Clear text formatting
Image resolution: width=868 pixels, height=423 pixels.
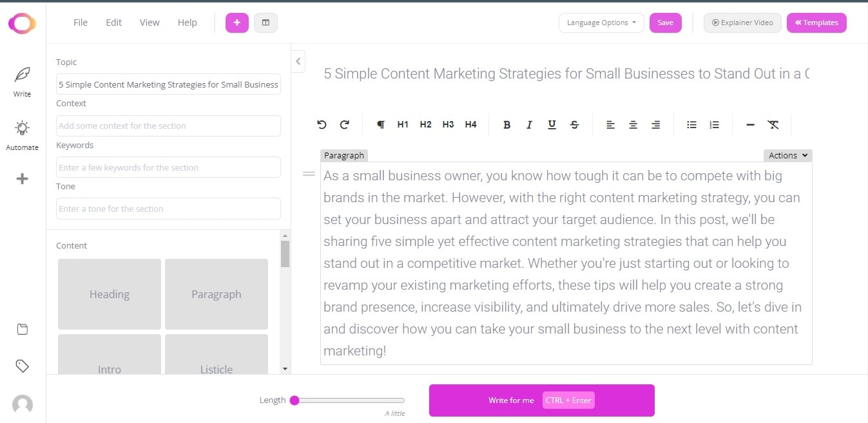(773, 125)
